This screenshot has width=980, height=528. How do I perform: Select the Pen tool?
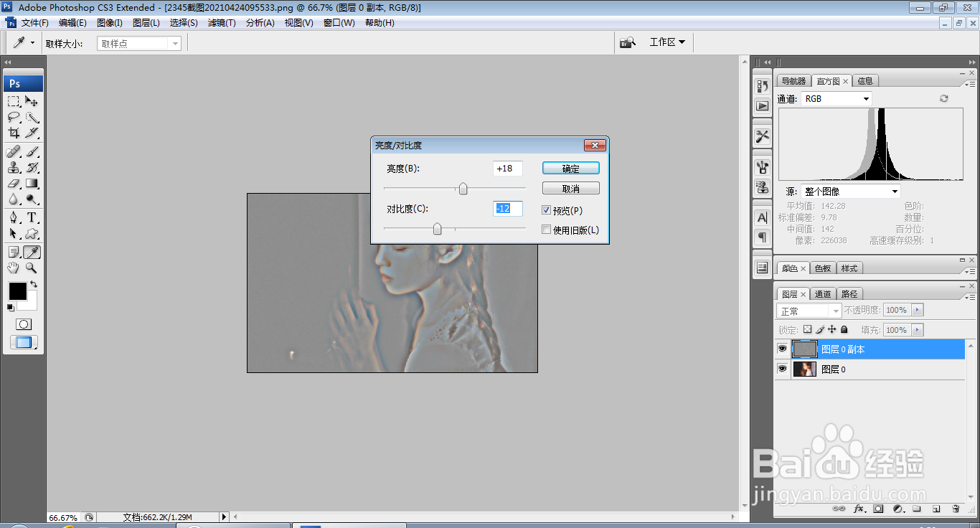(x=14, y=217)
